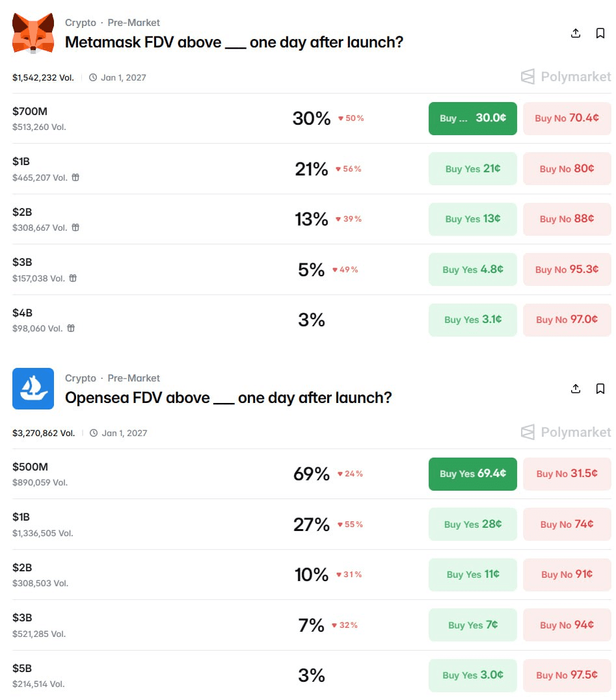Bookmark the Metamask FDV market
The image size is (616, 700).
coord(600,33)
